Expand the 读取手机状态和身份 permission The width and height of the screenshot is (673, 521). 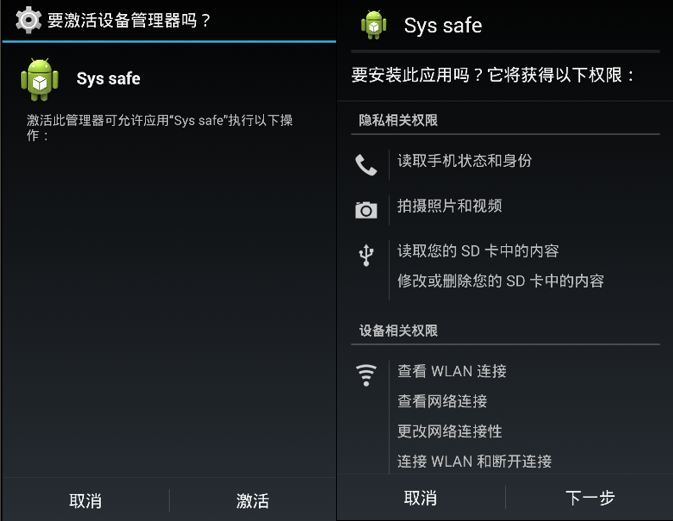(x=464, y=161)
